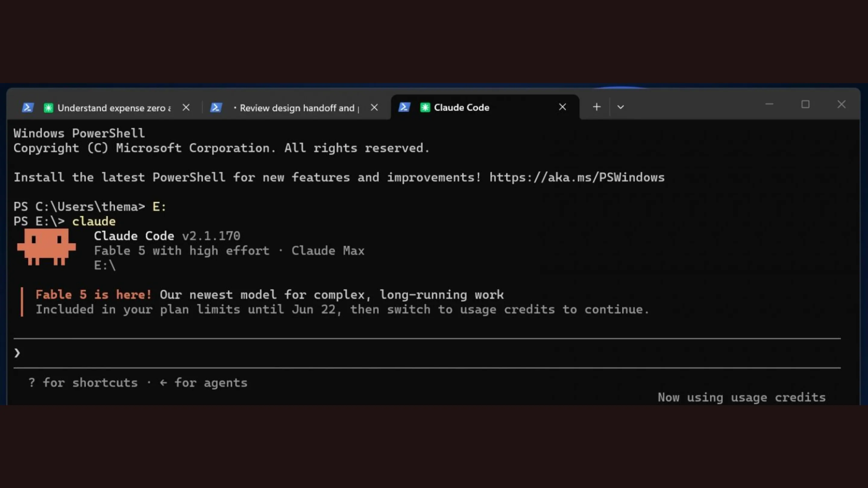Close the Claude Code tab
868x488 pixels.
coord(562,107)
